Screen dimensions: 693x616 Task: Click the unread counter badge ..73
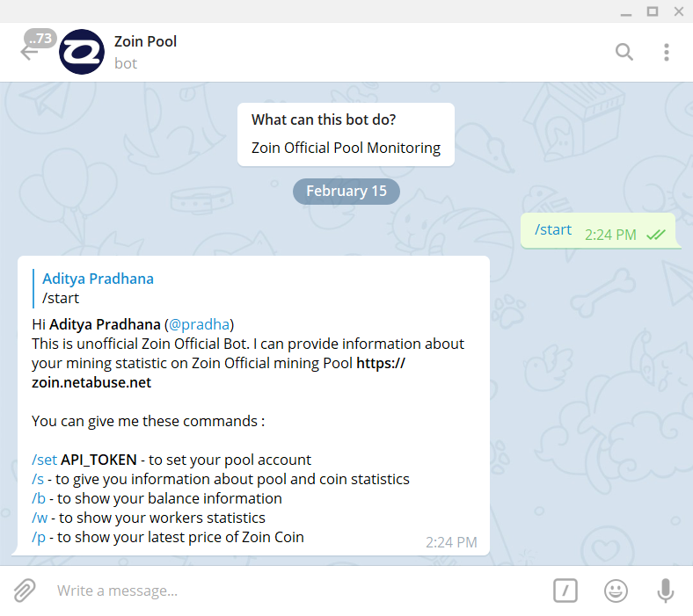tap(40, 39)
